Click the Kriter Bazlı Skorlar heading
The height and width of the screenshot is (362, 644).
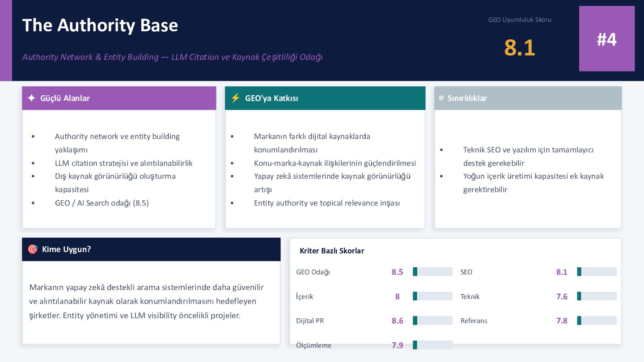(332, 251)
